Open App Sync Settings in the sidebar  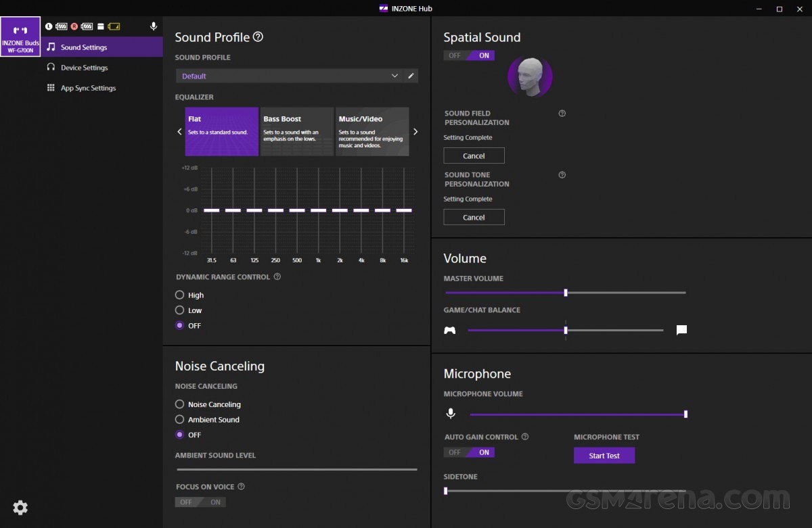pos(88,88)
